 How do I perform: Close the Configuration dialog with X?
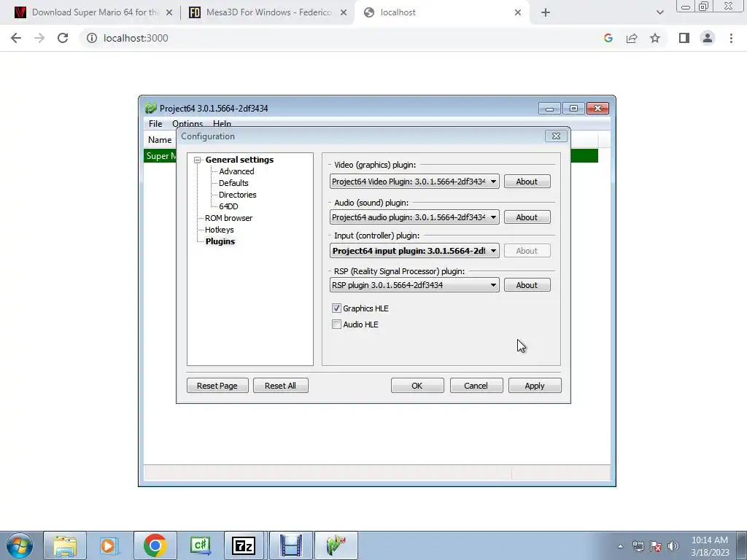click(556, 136)
